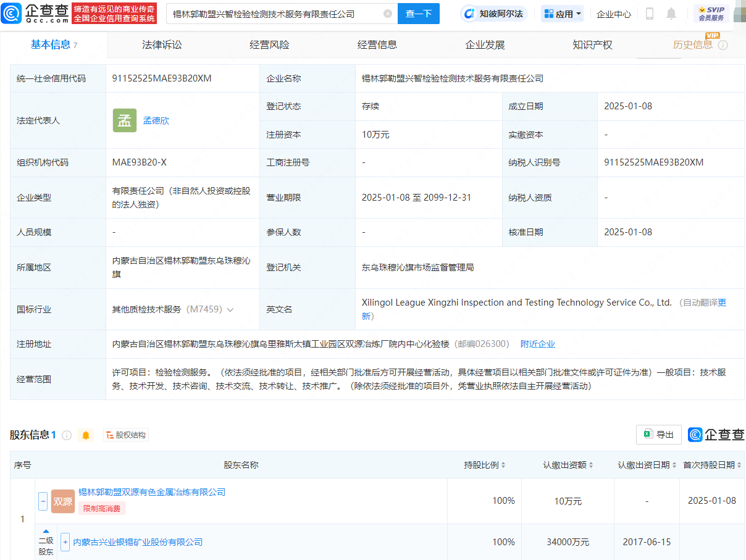Screen dimensions: 746x560
Task: Open legal representative 孟德欣's profile
Action: (x=156, y=120)
